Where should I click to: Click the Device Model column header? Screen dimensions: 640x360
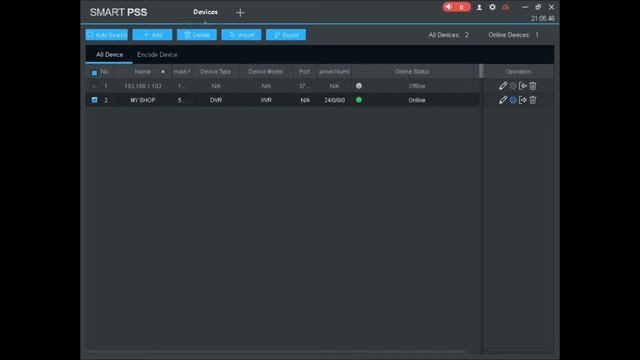[266, 71]
